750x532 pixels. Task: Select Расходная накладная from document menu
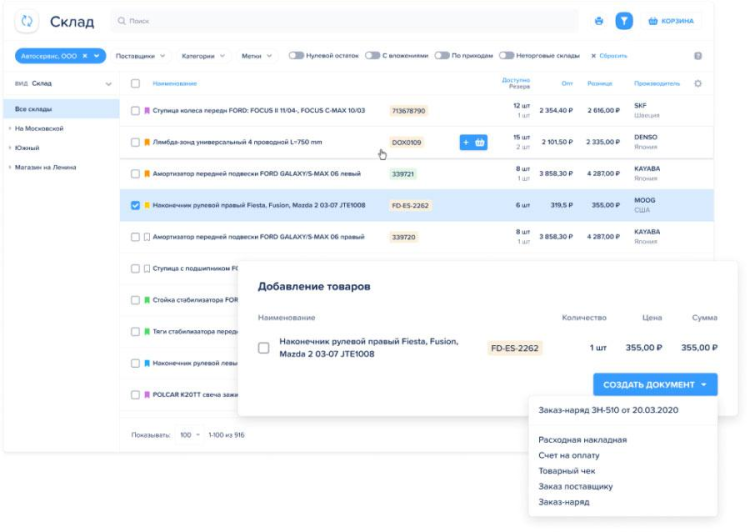[582, 440]
